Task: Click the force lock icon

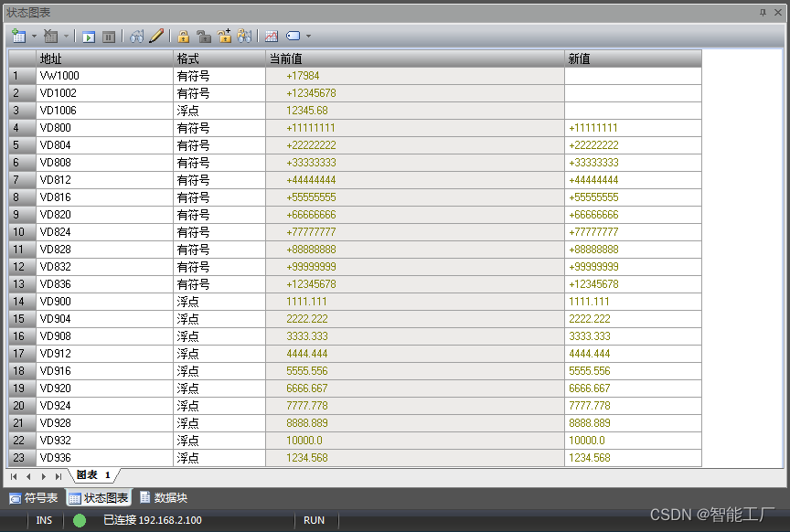Action: pyautogui.click(x=184, y=37)
